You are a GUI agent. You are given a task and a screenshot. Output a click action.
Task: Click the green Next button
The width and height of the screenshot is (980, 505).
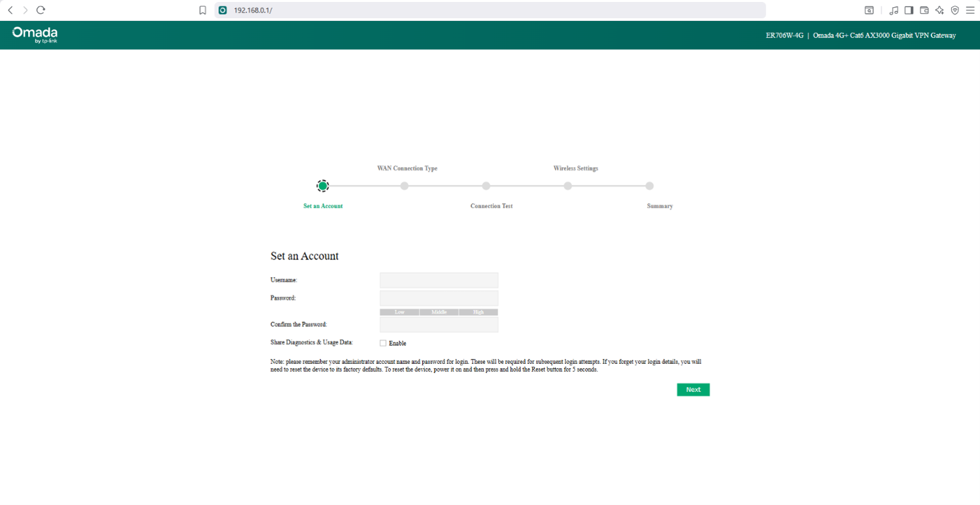[693, 389]
